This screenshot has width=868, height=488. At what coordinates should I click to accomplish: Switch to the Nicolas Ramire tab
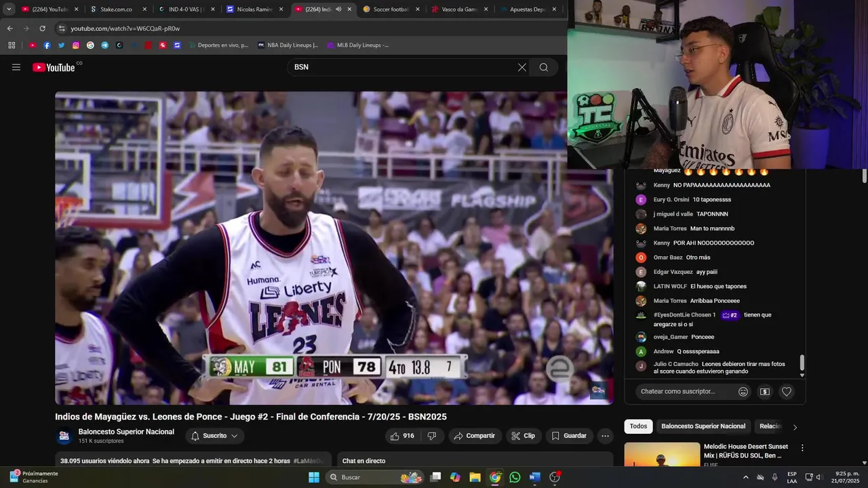point(254,9)
